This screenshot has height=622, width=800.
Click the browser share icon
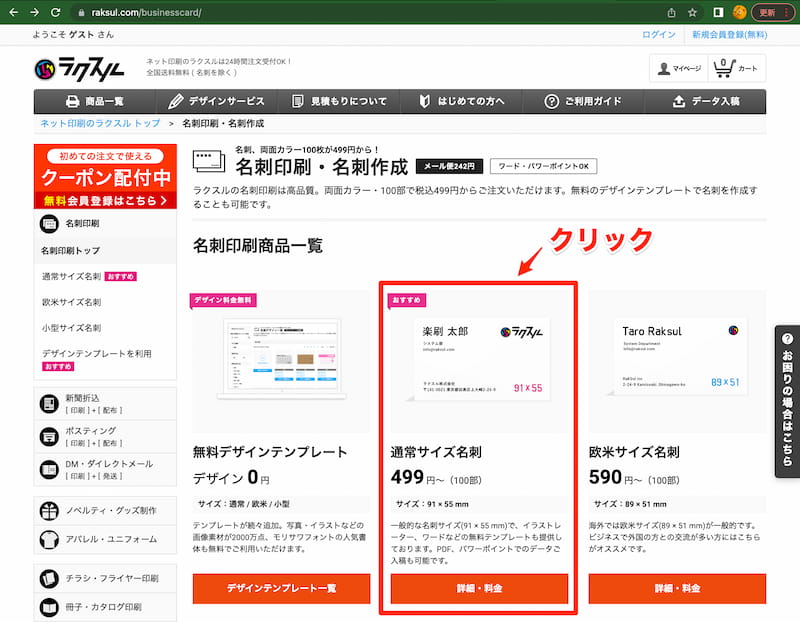coord(671,13)
